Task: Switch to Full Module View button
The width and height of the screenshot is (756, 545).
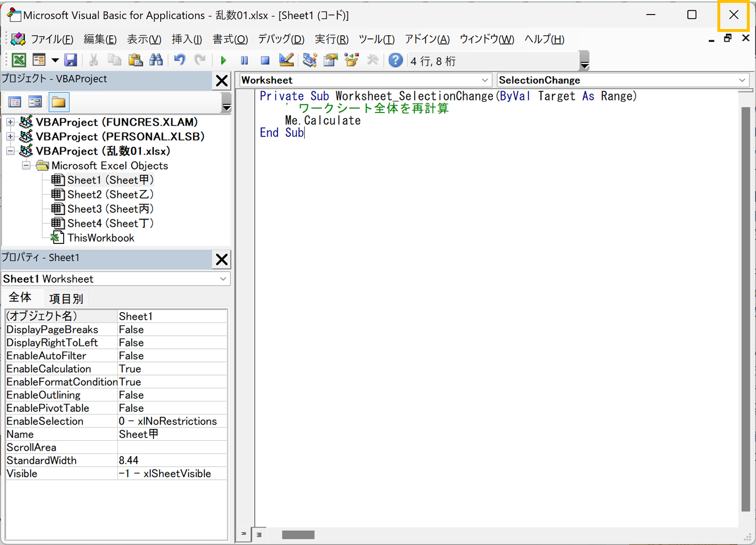Action: tap(259, 534)
